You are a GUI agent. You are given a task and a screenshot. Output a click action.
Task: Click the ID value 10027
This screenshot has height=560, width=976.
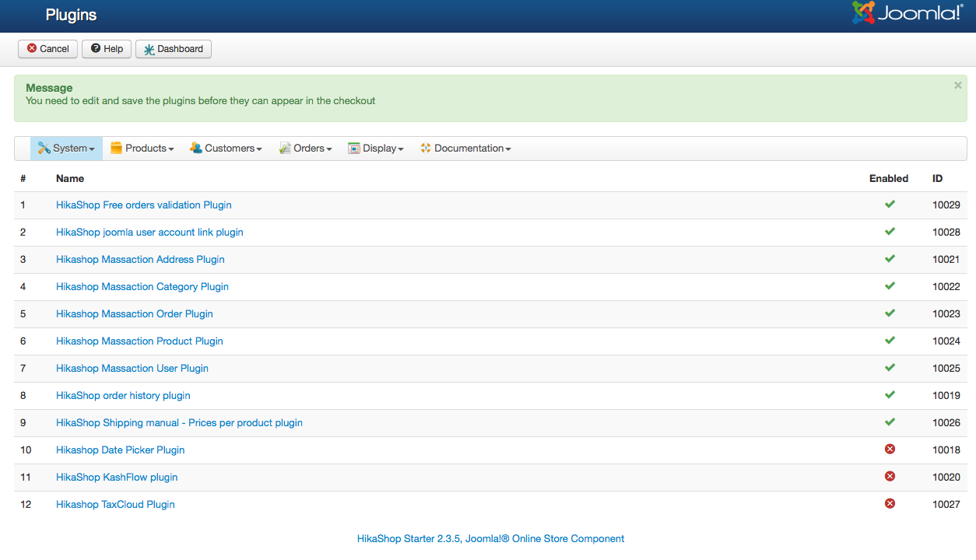946,505
